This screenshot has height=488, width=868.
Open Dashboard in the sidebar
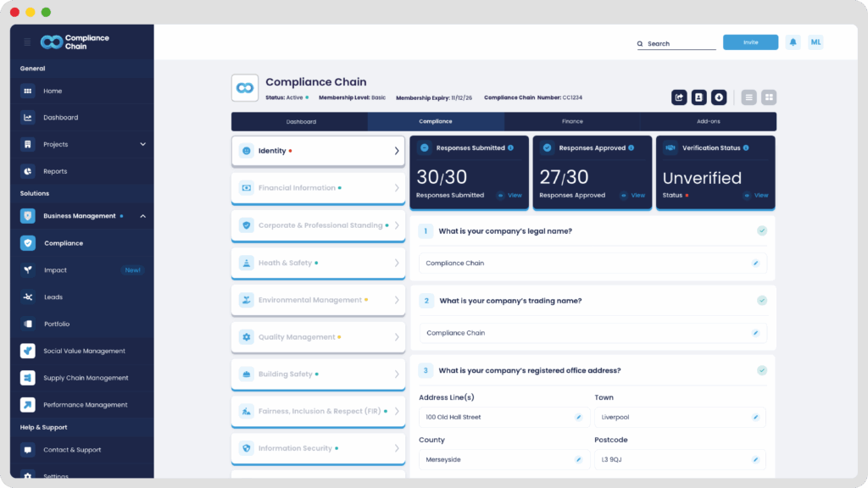click(x=82, y=117)
